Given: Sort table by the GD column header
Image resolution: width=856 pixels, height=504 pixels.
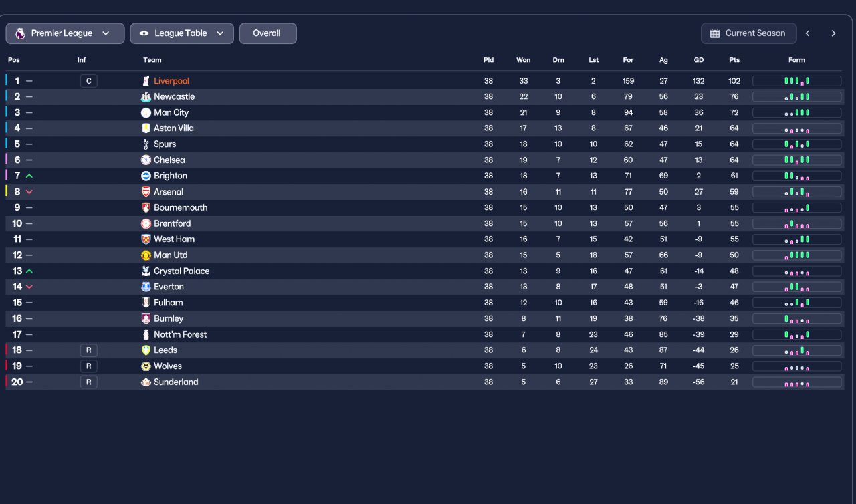Looking at the screenshot, I should 699,60.
